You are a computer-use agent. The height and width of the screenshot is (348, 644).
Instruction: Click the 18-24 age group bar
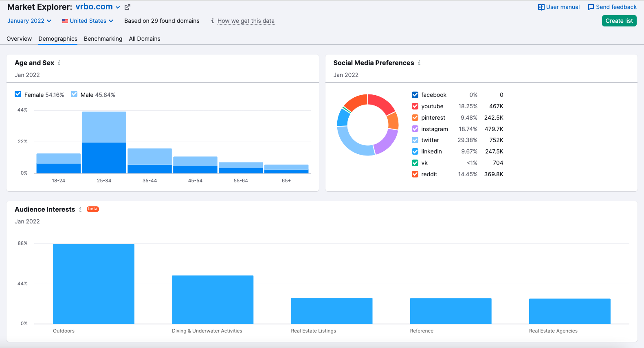click(x=58, y=163)
